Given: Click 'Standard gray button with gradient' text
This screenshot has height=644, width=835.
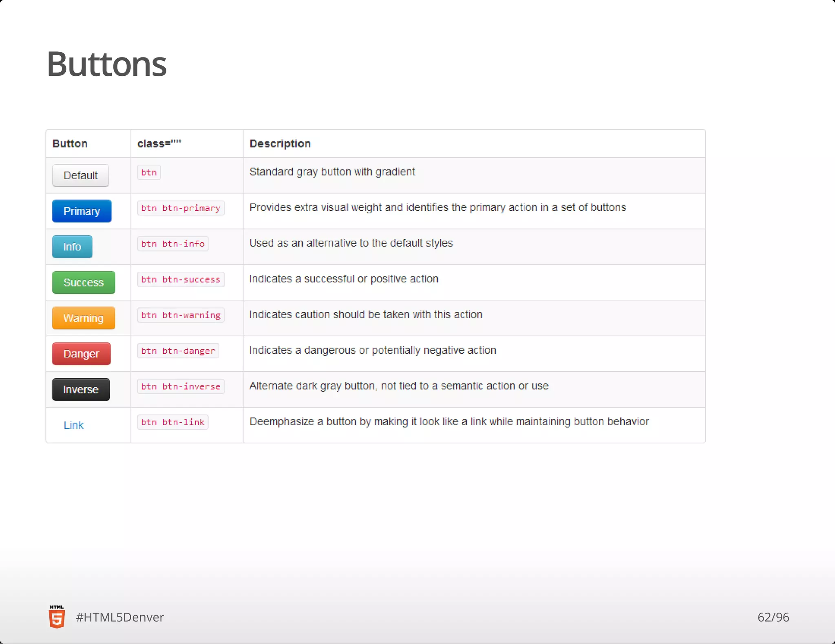Looking at the screenshot, I should tap(332, 172).
